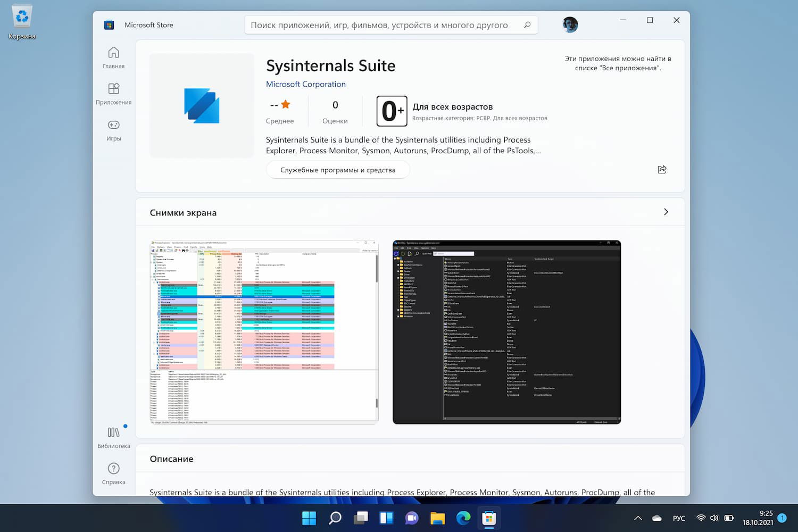798x532 pixels.
Task: Open the Приложения section
Action: [113, 94]
